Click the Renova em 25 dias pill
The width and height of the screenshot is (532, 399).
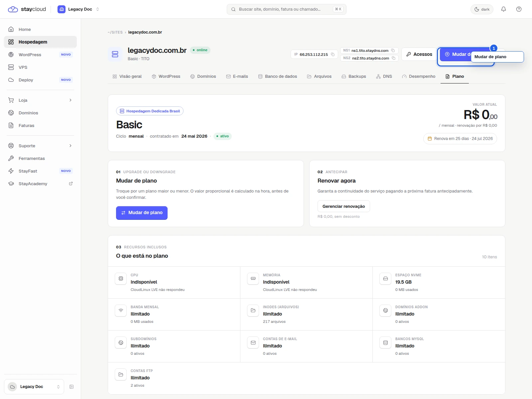click(460, 139)
